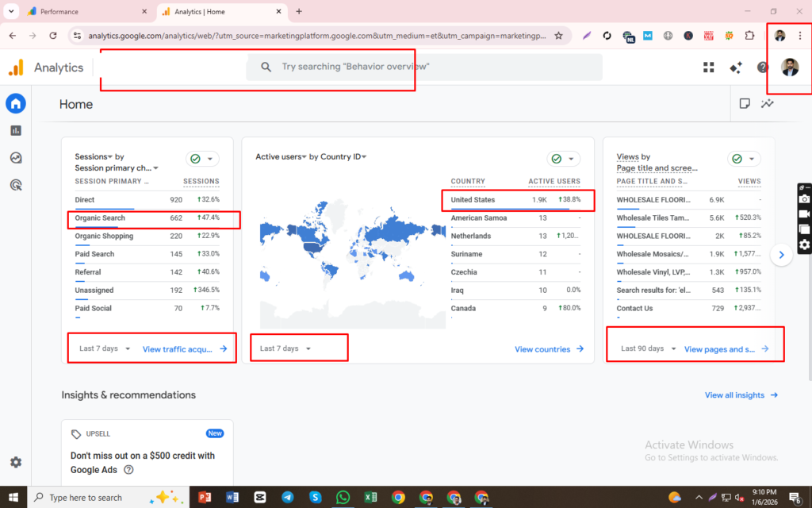
Task: Click the Analytics Insights sparkle icon
Action: (736, 67)
